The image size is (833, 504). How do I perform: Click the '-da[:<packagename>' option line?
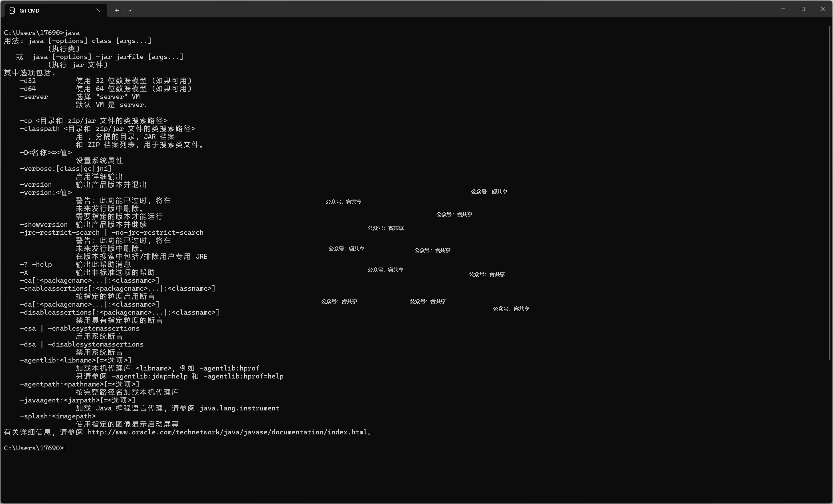90,305
